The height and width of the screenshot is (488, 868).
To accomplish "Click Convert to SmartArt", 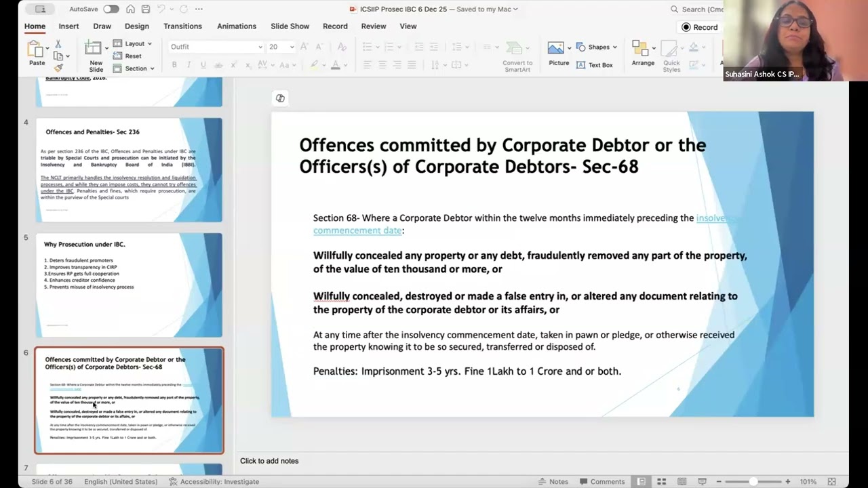I will (x=517, y=56).
